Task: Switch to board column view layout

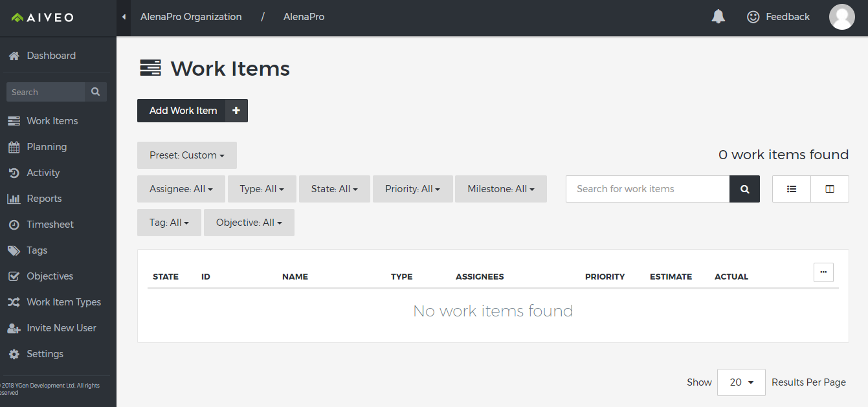Action: click(829, 189)
